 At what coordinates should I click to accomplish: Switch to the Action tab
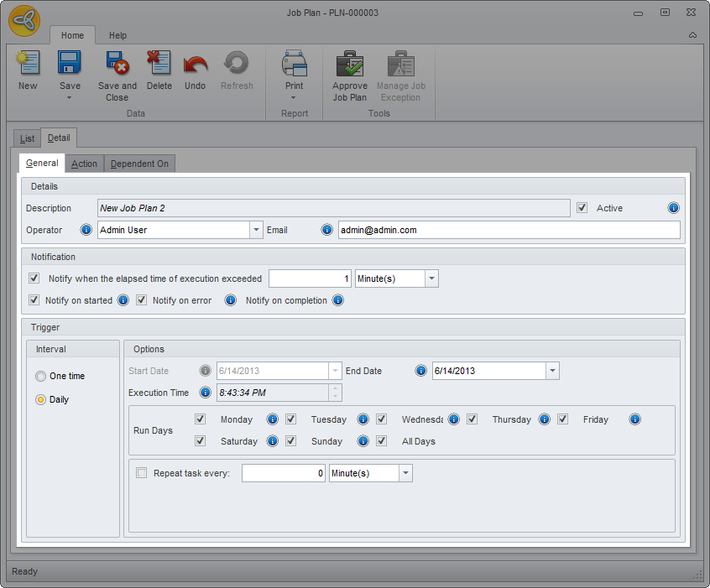point(84,164)
